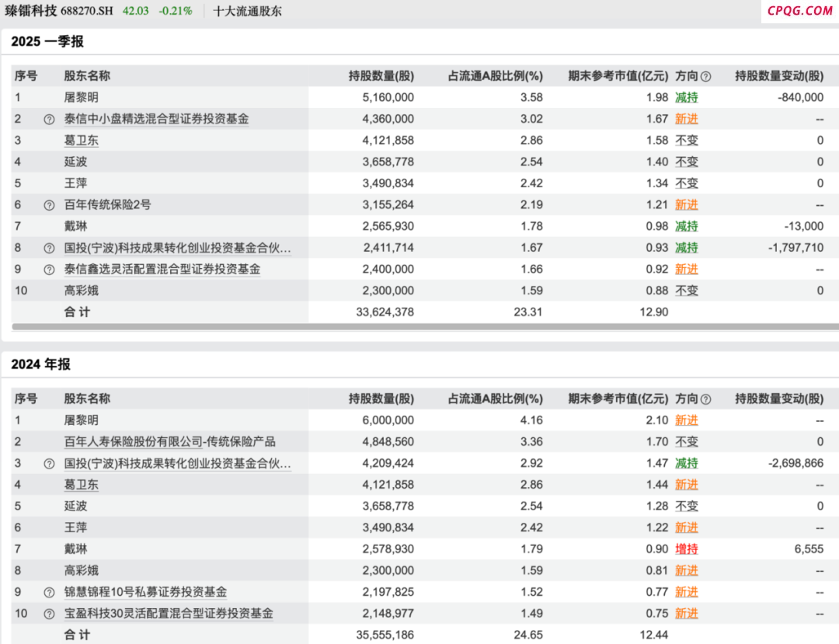Click help icon beside 百年传统保险2号

coord(49,205)
